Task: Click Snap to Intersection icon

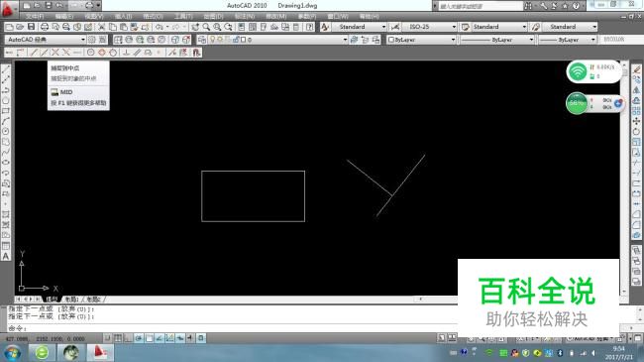Action: [55, 53]
